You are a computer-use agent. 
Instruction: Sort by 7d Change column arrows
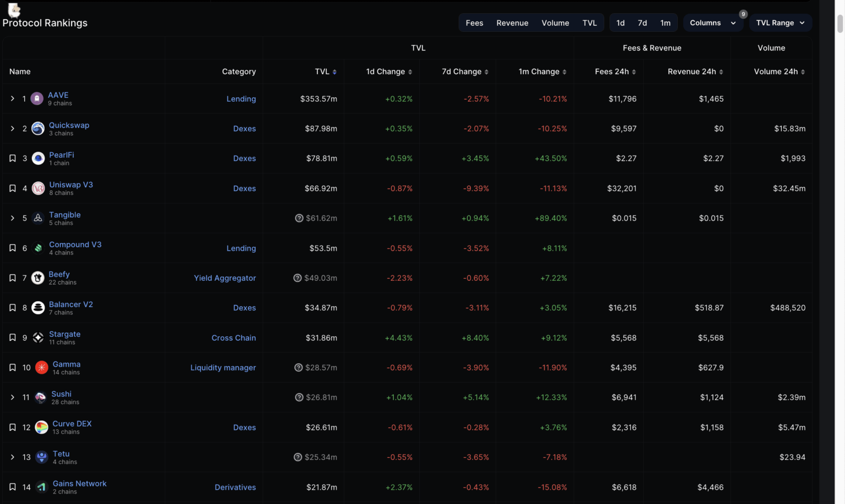click(486, 72)
